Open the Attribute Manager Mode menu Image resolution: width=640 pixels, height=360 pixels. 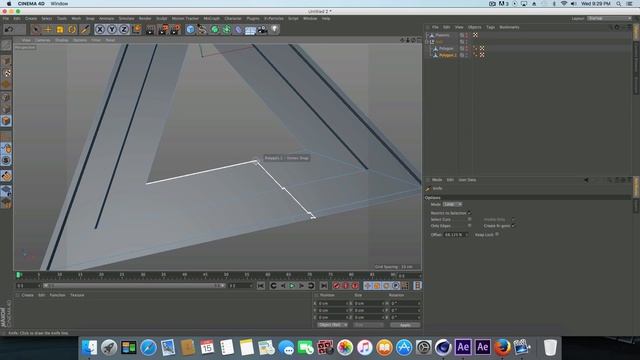click(x=437, y=180)
